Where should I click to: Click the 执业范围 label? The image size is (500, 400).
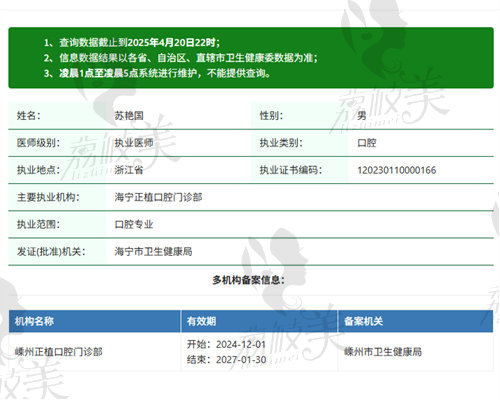tap(38, 224)
